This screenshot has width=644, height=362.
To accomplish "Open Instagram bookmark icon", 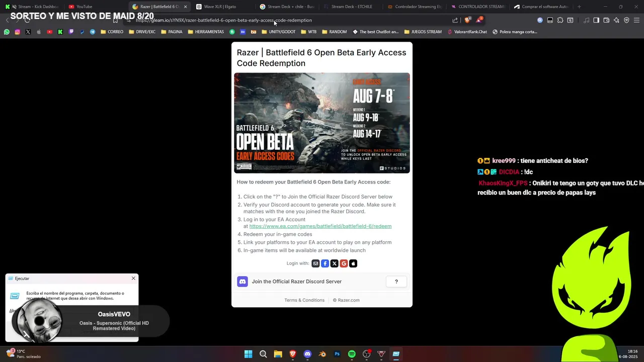I will pos(17,32).
